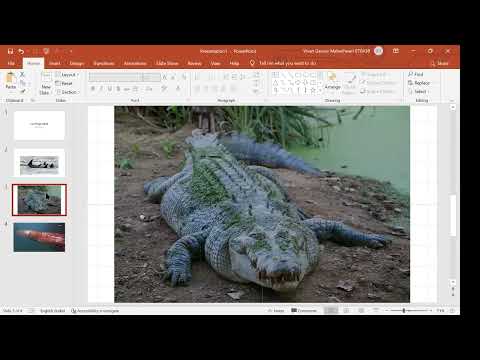Viewport: 480px width, 360px height.
Task: Click the Share button
Action: pos(440,63)
